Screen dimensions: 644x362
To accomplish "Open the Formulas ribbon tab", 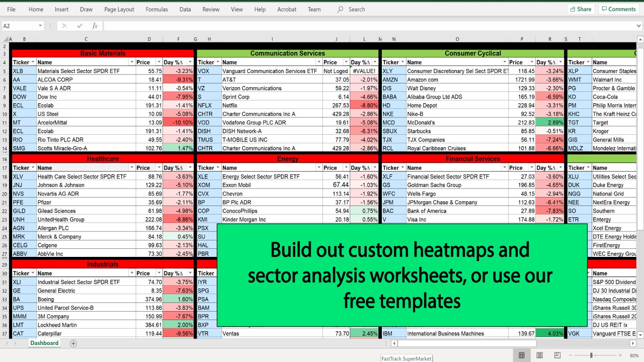I will click(157, 9).
